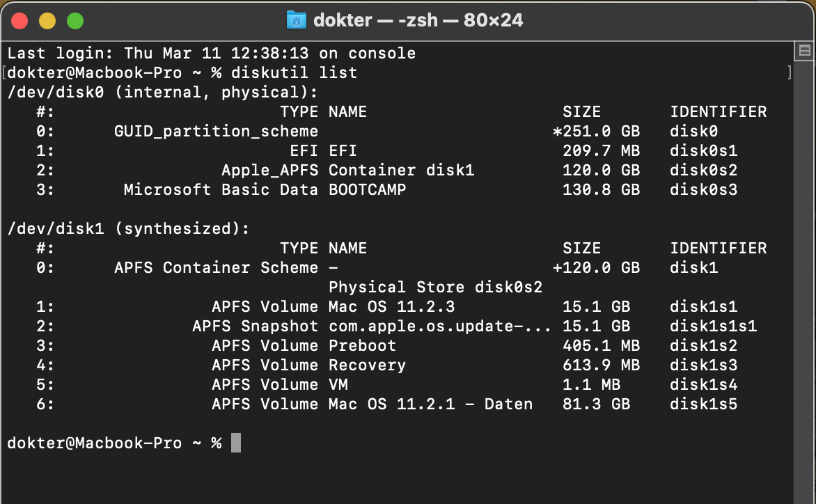Click the "disk0s2" identifier in the Apple_APFS row
The height and width of the screenshot is (504, 816).
tap(703, 171)
